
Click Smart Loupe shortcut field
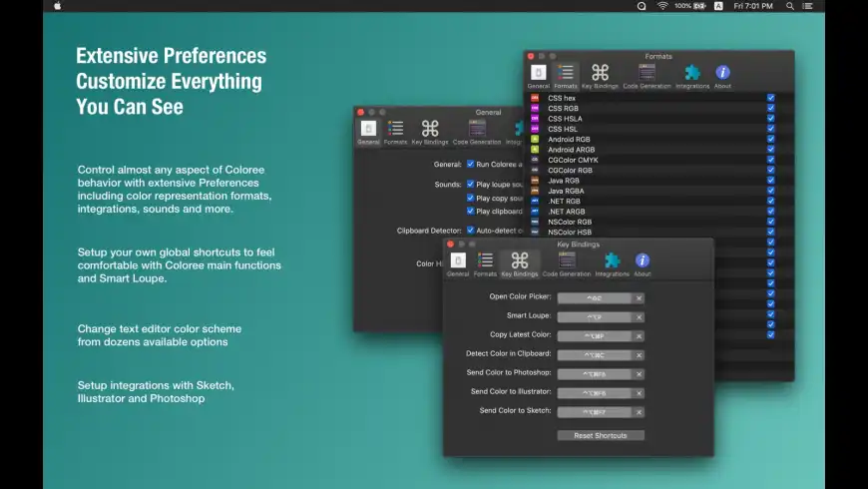[595, 317]
